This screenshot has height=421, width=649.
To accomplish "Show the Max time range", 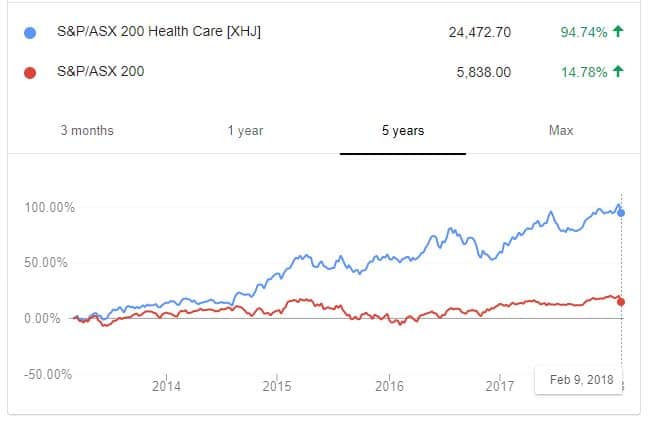I will 561,131.
